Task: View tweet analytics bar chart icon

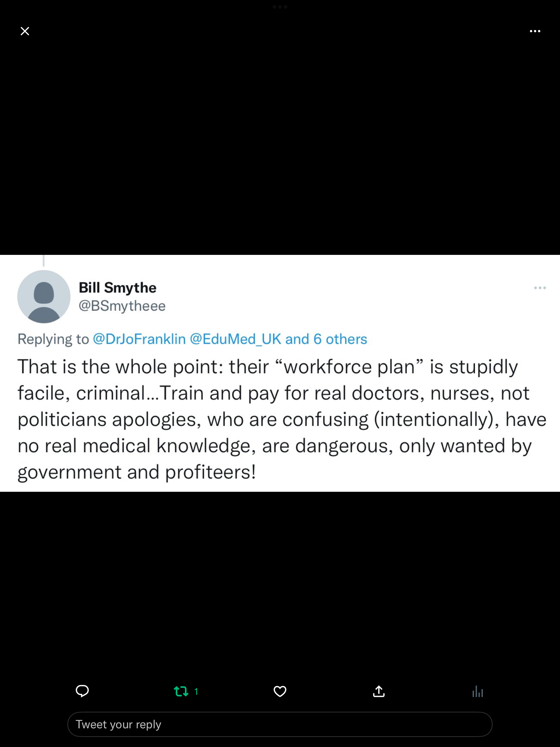Action: pyautogui.click(x=477, y=691)
